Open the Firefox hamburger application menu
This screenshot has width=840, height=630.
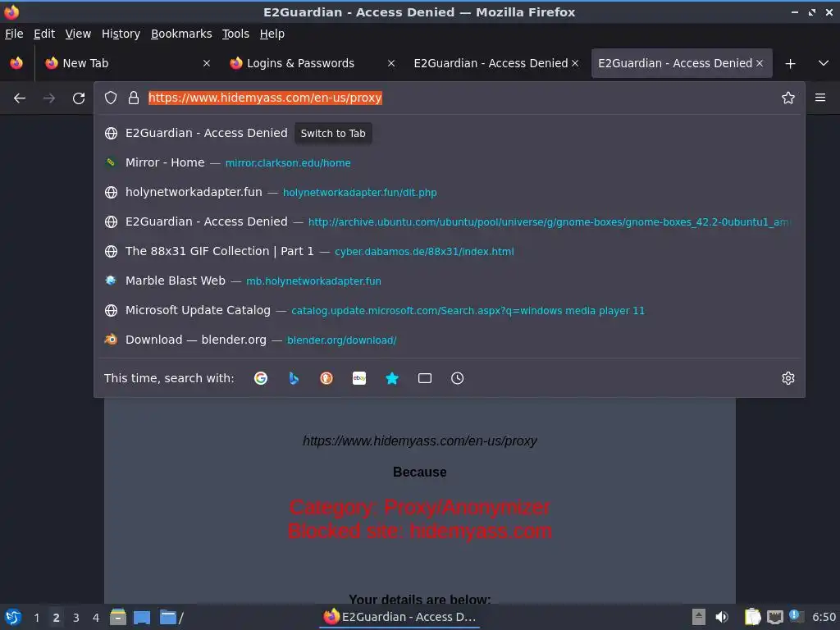(820, 98)
